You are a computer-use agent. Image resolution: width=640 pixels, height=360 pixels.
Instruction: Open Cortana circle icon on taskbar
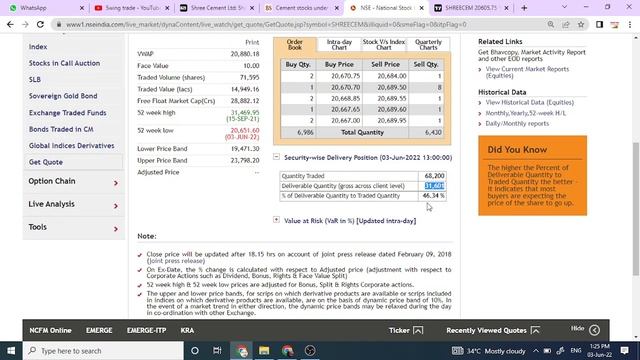[195, 351]
